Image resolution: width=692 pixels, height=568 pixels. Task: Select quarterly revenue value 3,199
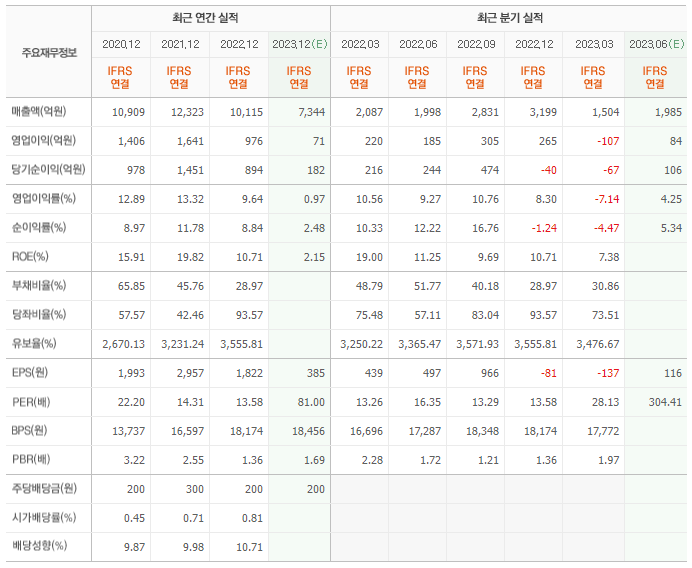[x=543, y=112]
